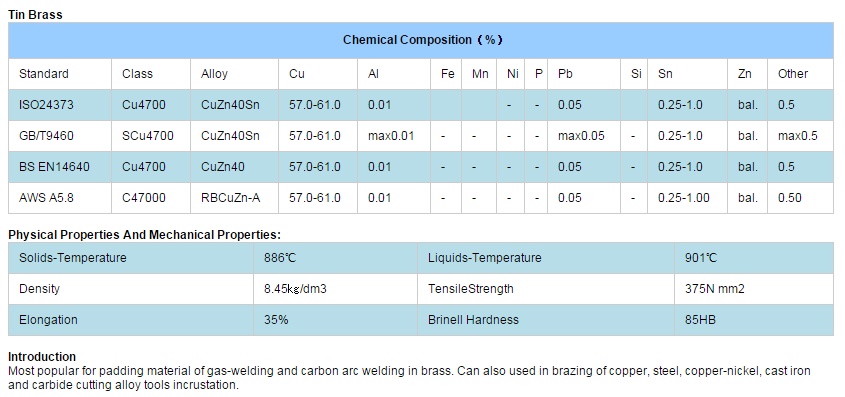Click the Cu column header
This screenshot has width=845, height=397.
297,74
